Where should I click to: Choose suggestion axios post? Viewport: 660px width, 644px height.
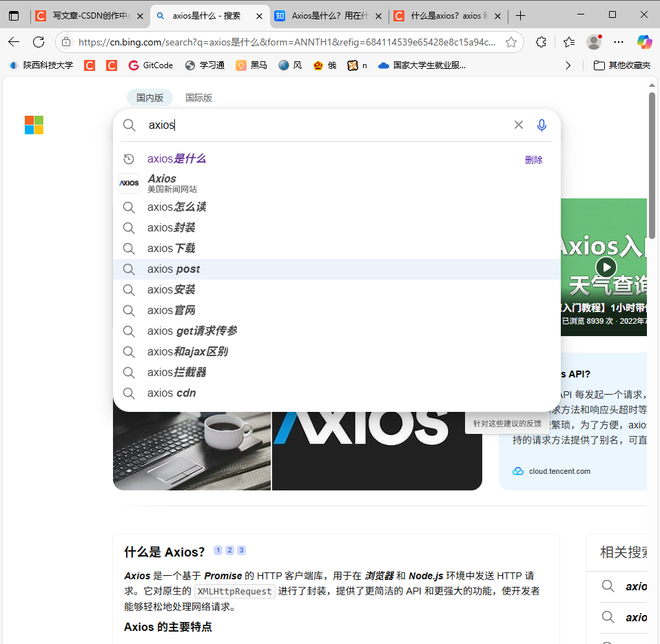click(337, 269)
